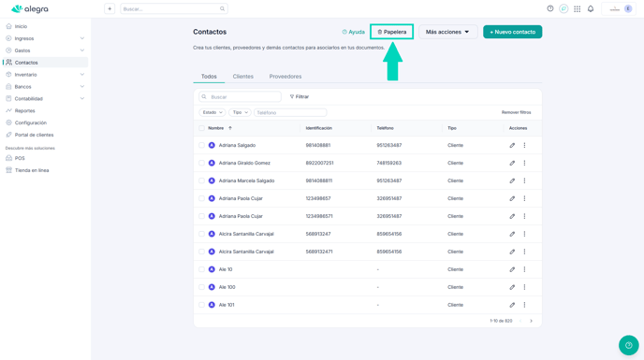Edit contact Ale 10
Image resolution: width=644 pixels, height=360 pixels.
pos(512,269)
